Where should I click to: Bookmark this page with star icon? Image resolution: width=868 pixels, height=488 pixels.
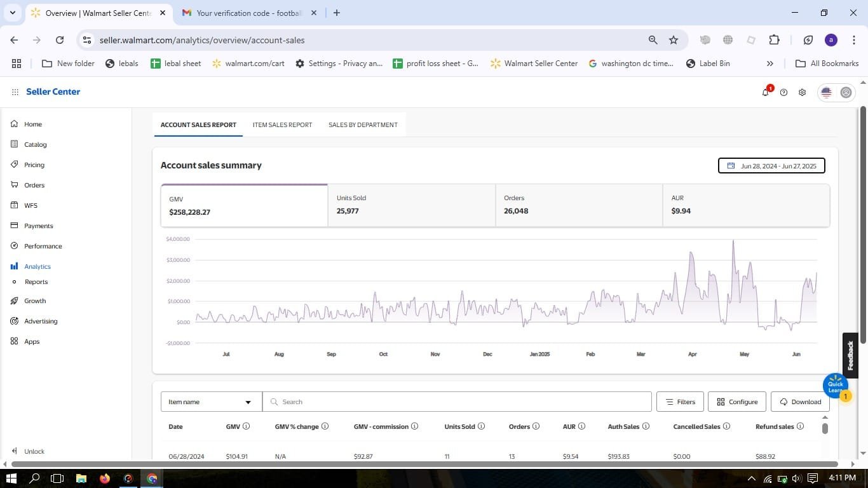[674, 40]
